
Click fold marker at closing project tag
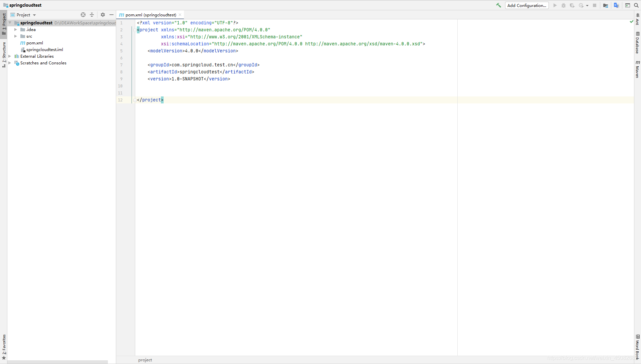pyautogui.click(x=135, y=100)
